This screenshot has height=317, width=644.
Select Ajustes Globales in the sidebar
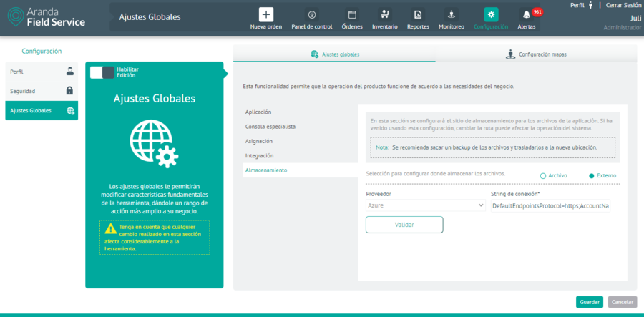42,110
